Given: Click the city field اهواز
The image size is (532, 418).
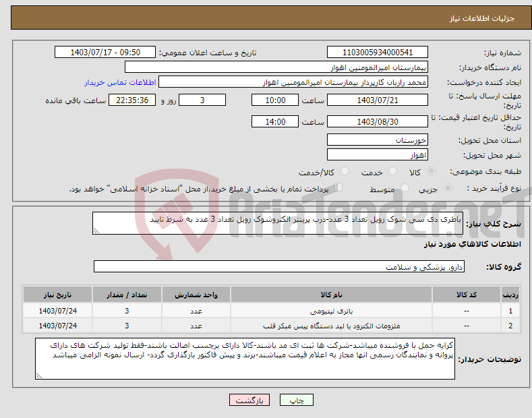Looking at the screenshot, I should tap(378, 154).
